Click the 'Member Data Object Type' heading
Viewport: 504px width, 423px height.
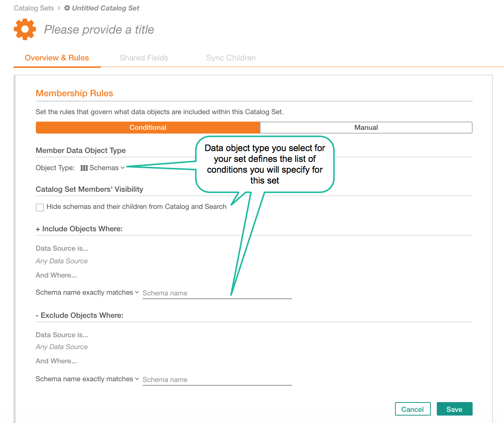[x=81, y=150]
